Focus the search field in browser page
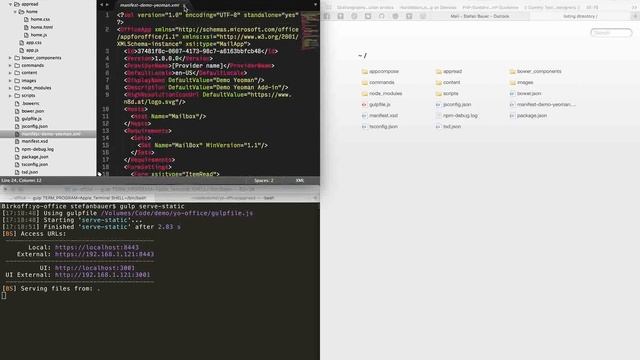This screenshot has height=360, width=640. click(611, 33)
